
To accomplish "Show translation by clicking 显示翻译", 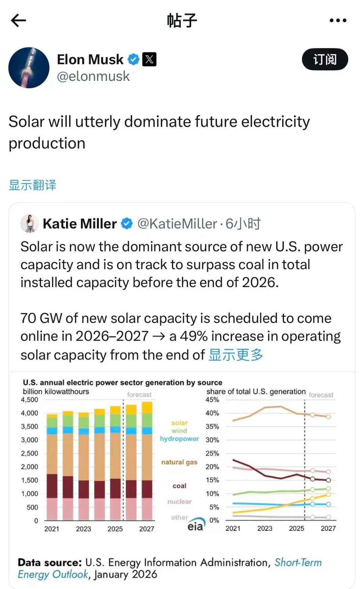I will point(33,185).
